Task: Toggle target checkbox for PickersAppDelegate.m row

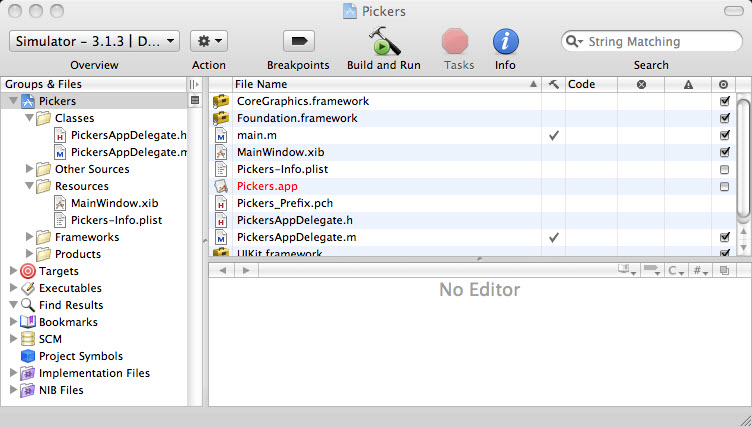Action: coord(724,237)
